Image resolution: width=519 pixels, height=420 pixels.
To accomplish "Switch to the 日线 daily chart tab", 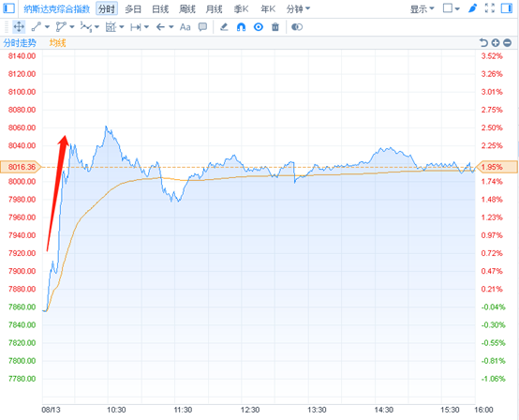I will [160, 9].
